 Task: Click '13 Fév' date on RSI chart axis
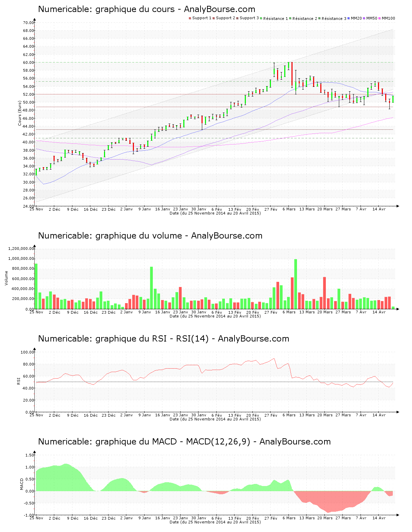click(x=235, y=415)
